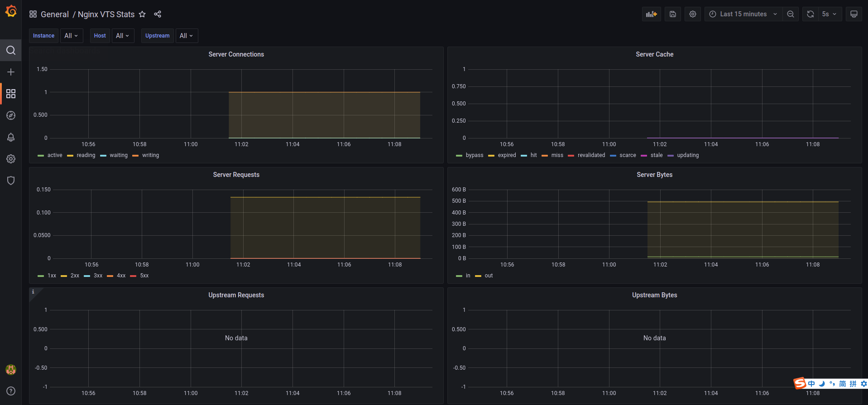Open the Upstream Bytes panel title menu
868x405 pixels.
pos(654,295)
